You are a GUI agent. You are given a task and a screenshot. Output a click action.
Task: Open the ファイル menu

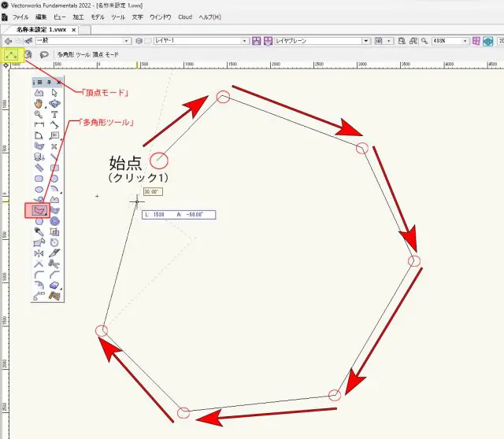pyautogui.click(x=20, y=17)
